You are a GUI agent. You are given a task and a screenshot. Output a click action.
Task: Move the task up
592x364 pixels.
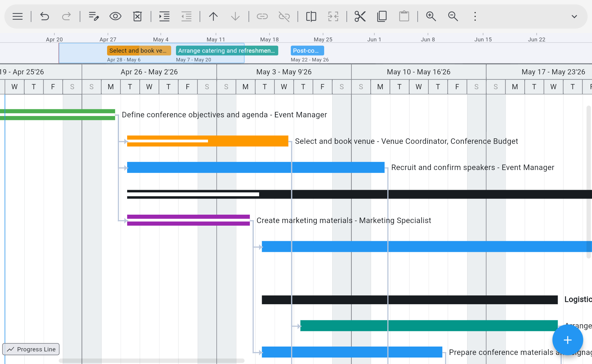click(x=213, y=16)
